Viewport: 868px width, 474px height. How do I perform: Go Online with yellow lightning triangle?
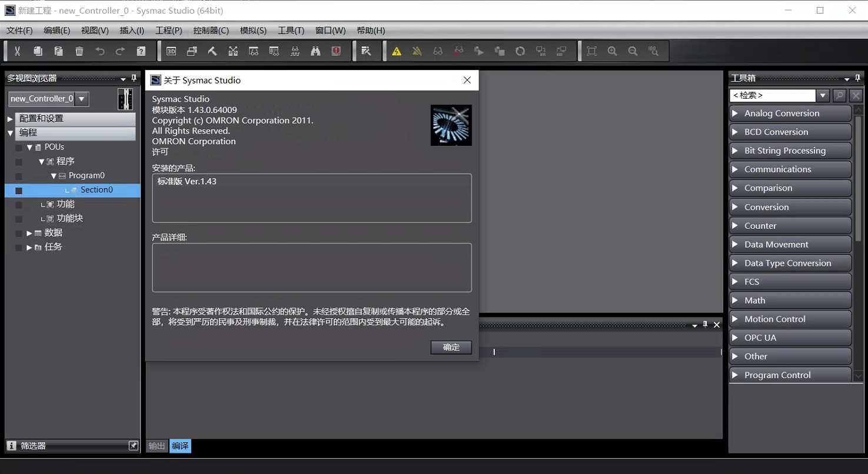point(397,51)
